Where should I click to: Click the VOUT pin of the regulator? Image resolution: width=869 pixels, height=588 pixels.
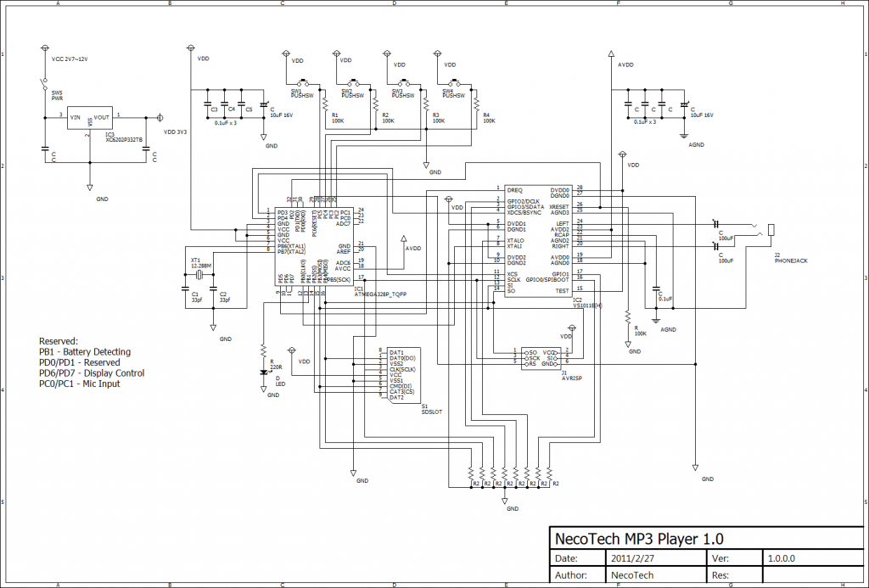(x=102, y=117)
